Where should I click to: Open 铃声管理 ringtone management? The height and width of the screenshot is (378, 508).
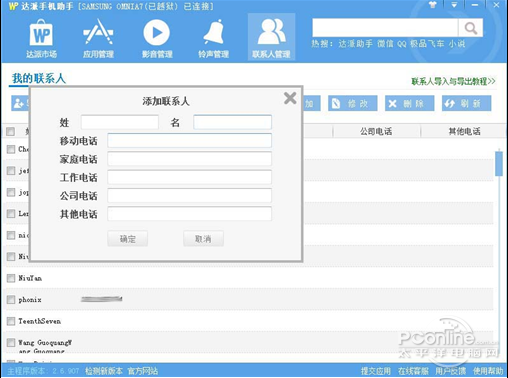(213, 38)
